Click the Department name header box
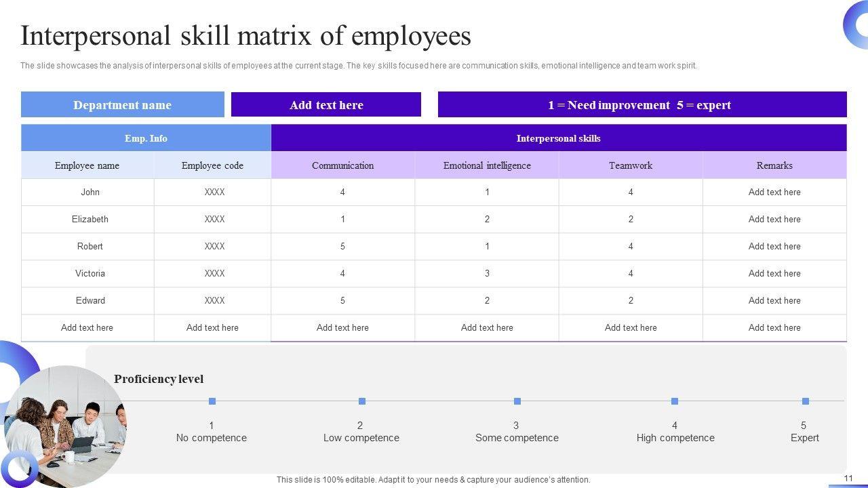This screenshot has width=868, height=488. click(122, 105)
